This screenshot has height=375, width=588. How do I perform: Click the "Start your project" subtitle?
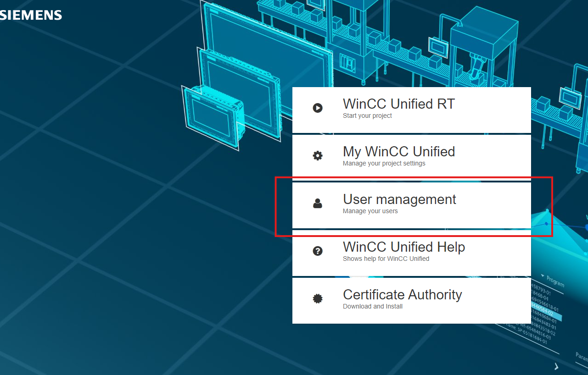click(x=367, y=116)
